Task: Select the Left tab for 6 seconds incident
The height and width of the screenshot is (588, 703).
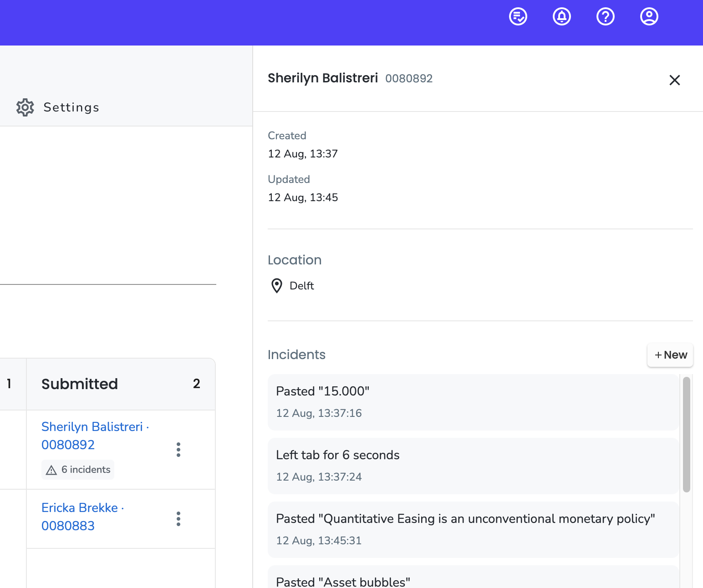Action: tap(473, 466)
